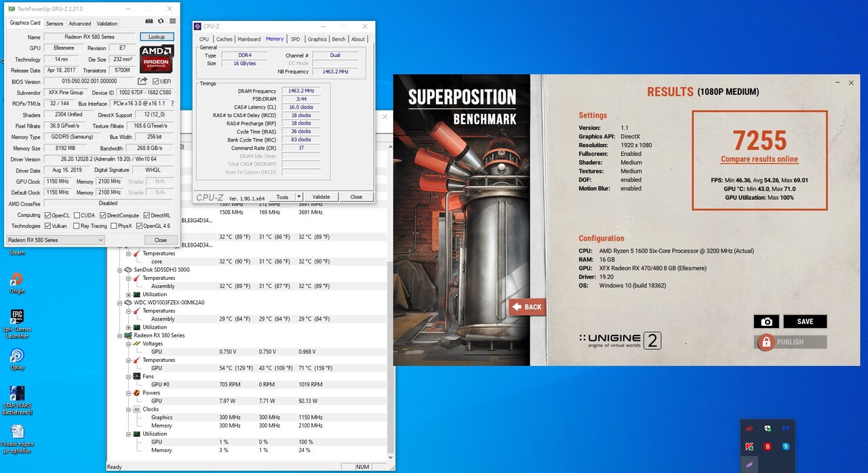This screenshot has height=473, width=868.
Task: Click the AMD Radeon Graphics logo in GPU-Z
Action: [x=157, y=59]
